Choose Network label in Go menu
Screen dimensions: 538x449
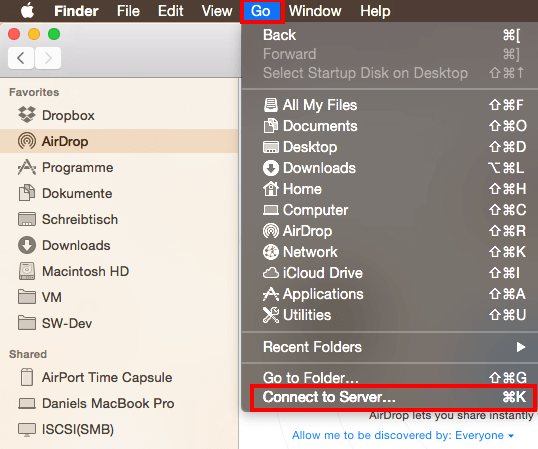pyautogui.click(x=310, y=252)
